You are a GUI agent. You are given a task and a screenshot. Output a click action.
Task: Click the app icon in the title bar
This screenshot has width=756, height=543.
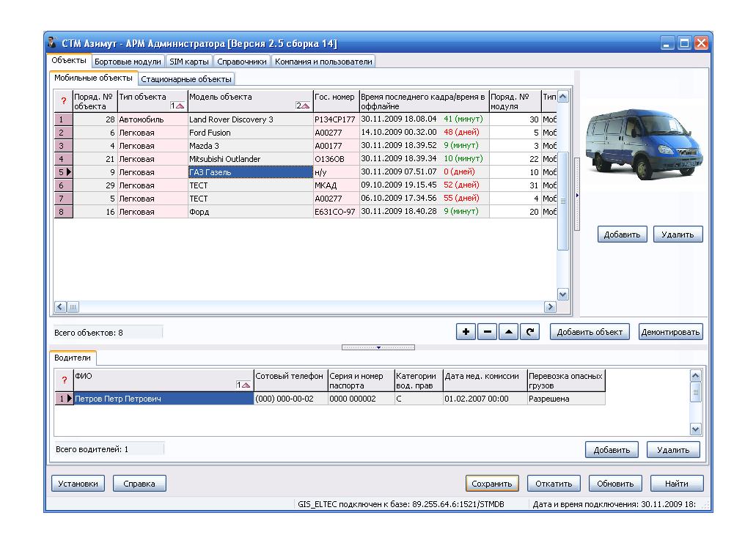pos(53,43)
